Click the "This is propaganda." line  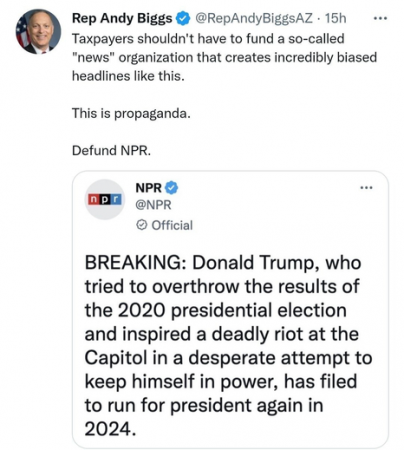tap(131, 114)
